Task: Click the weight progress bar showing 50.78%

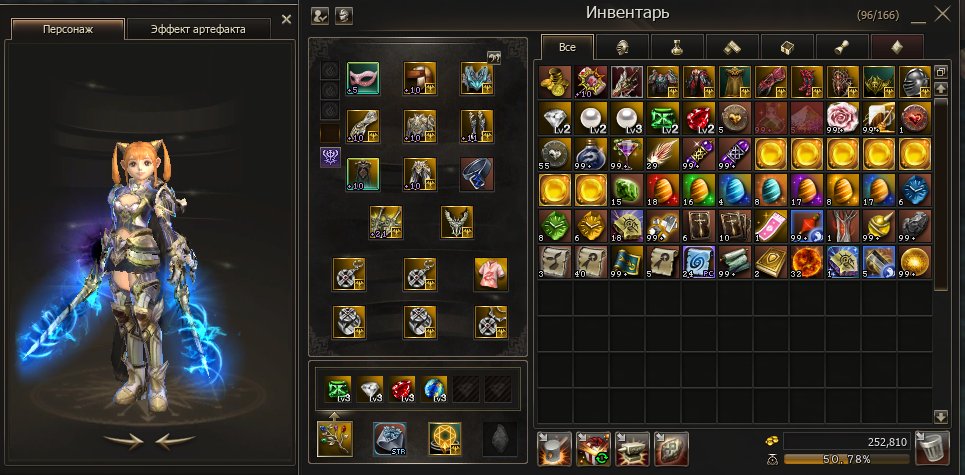Action: [x=847, y=459]
